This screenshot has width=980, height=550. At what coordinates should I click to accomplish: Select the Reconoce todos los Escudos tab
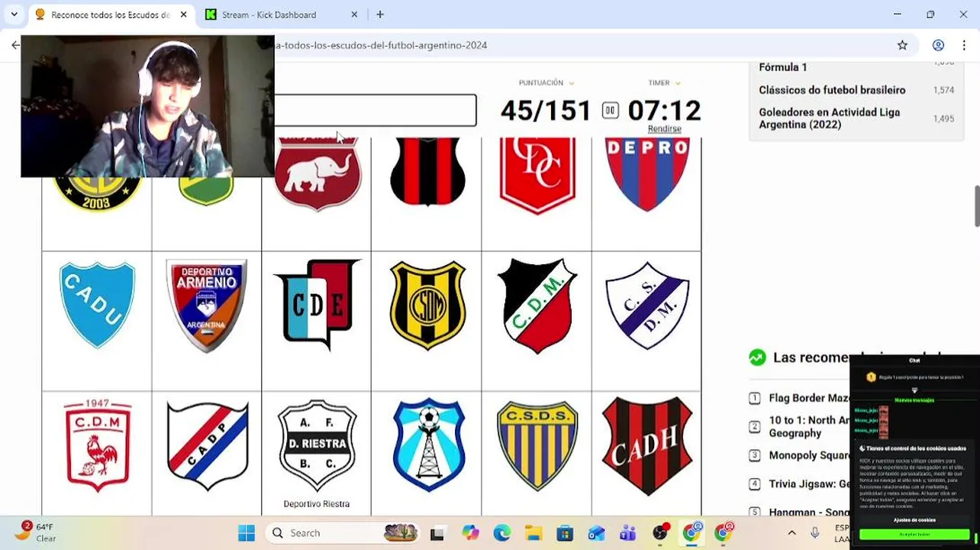tap(111, 15)
